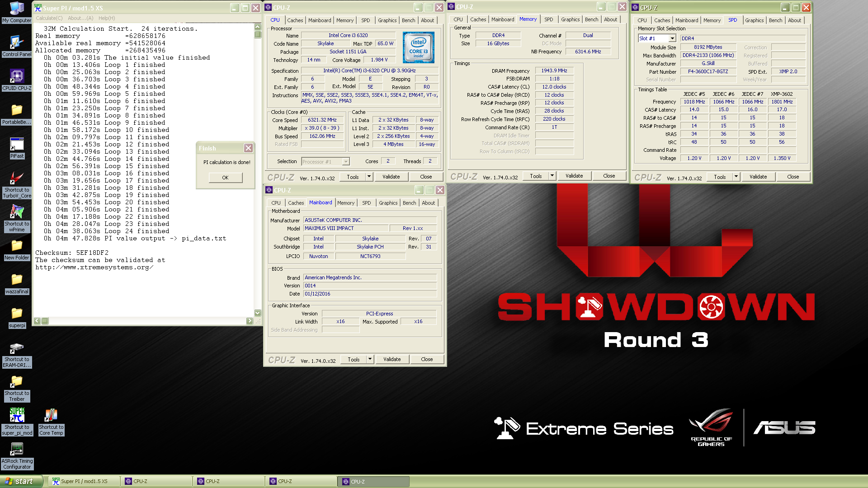Click the Super PI horizontal scrollbar right arrow
The height and width of the screenshot is (488, 868).
(250, 321)
